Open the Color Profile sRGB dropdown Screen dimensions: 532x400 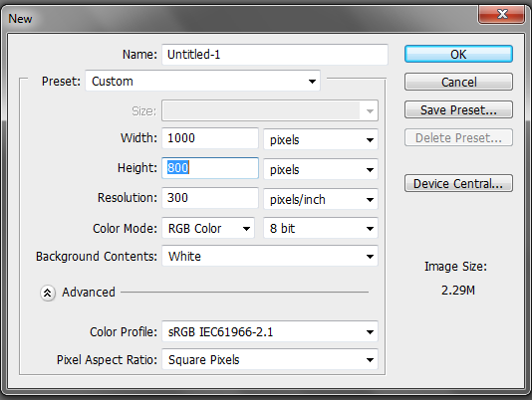(270, 331)
